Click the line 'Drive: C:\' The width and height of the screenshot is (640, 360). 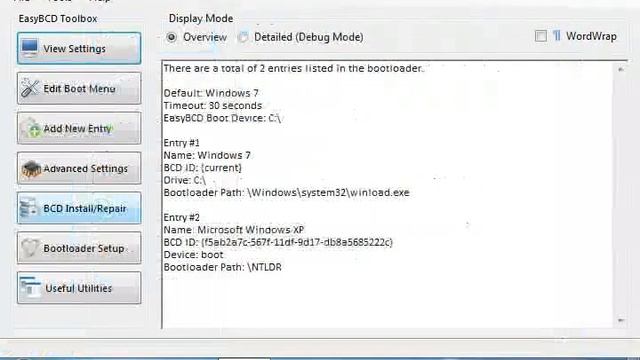pos(184,180)
